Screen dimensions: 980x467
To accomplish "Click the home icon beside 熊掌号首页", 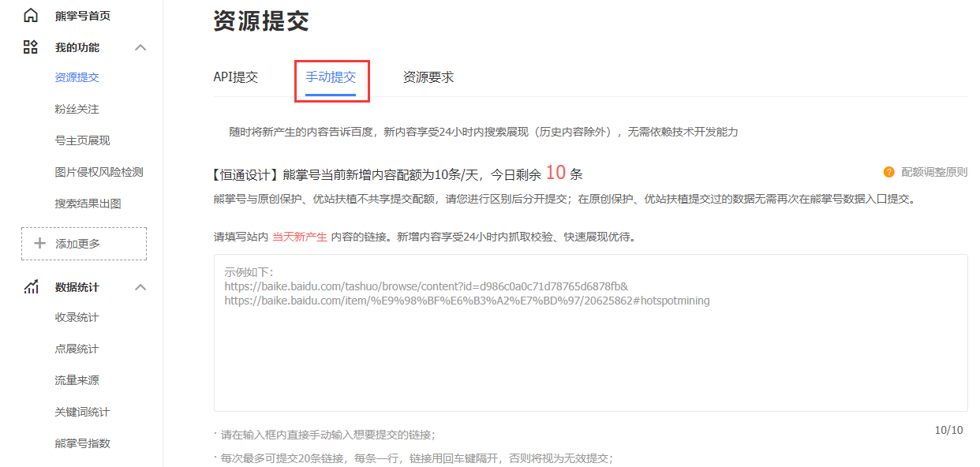I will [30, 14].
